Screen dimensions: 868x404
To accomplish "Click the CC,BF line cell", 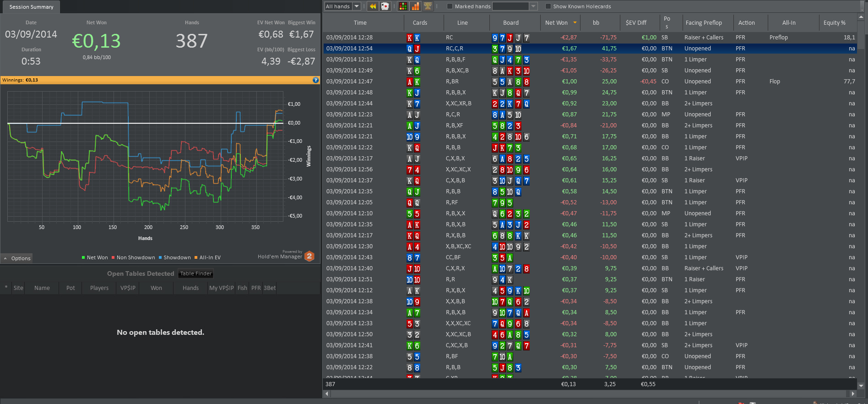I will click(x=453, y=257).
